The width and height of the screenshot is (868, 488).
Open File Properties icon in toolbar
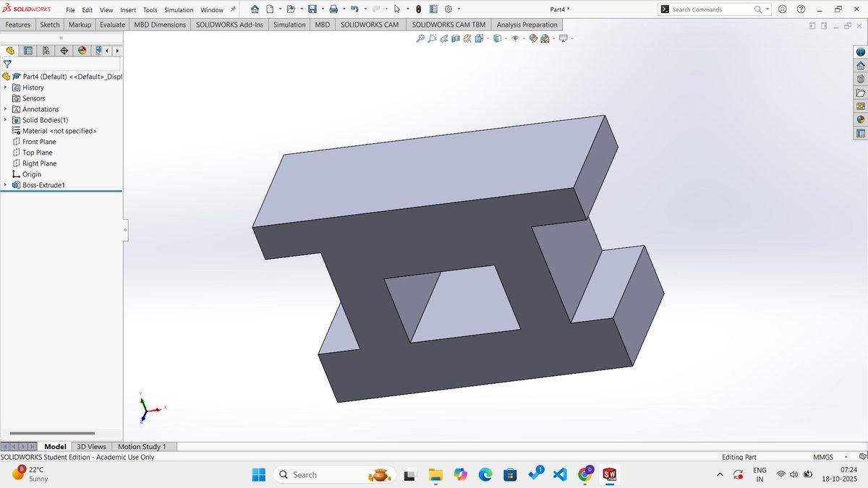point(433,9)
